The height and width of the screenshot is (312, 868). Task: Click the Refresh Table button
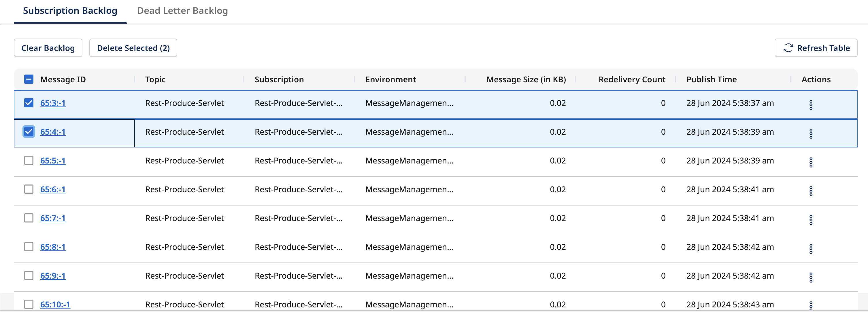coord(816,48)
